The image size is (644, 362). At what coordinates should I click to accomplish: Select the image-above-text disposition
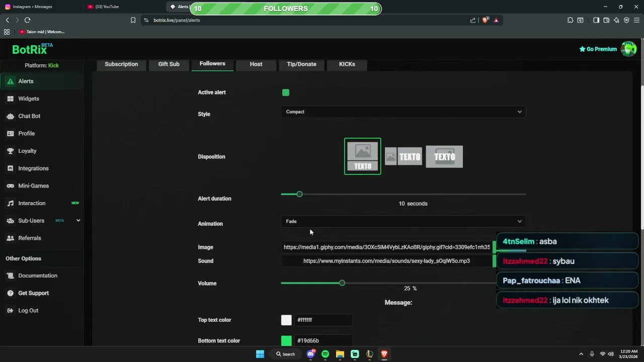coord(363,156)
